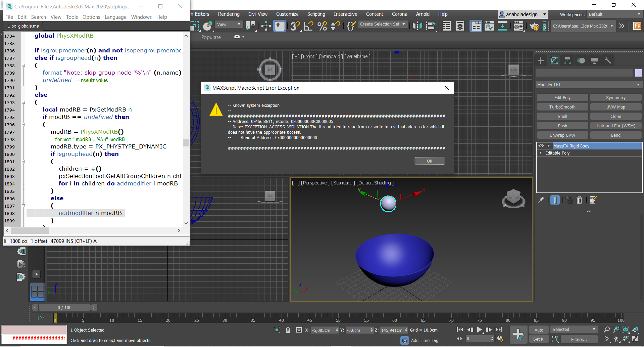Click the Unwrap UVW modifier button
Image resolution: width=644 pixels, height=347 pixels.
coord(562,135)
